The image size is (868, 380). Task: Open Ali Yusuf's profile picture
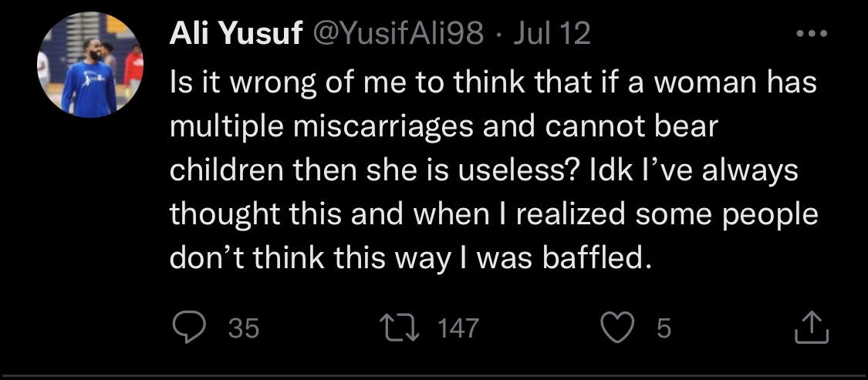(90, 65)
